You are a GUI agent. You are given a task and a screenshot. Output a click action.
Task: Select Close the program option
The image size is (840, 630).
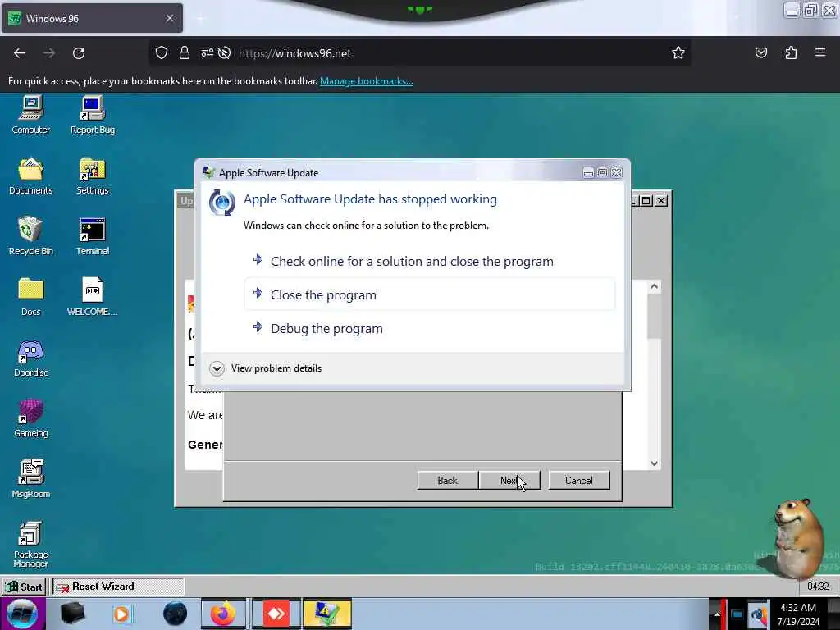point(430,294)
